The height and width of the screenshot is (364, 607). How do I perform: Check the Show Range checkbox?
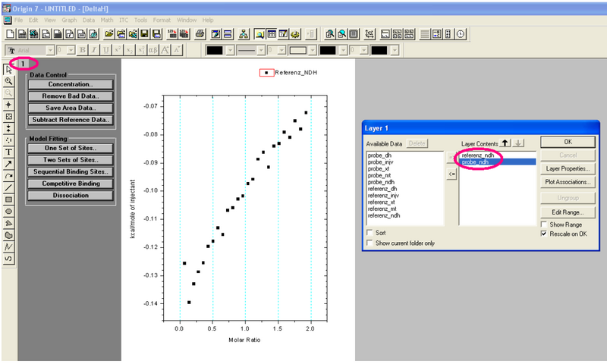(x=544, y=224)
